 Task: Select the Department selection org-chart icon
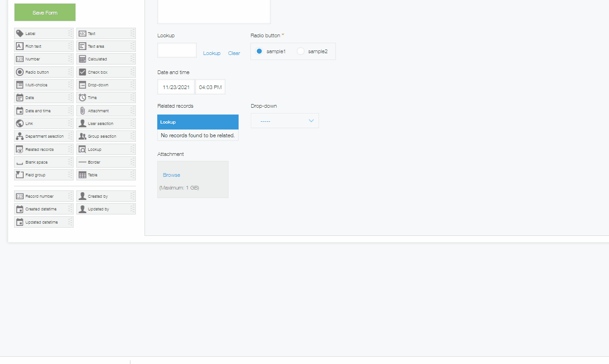click(20, 136)
